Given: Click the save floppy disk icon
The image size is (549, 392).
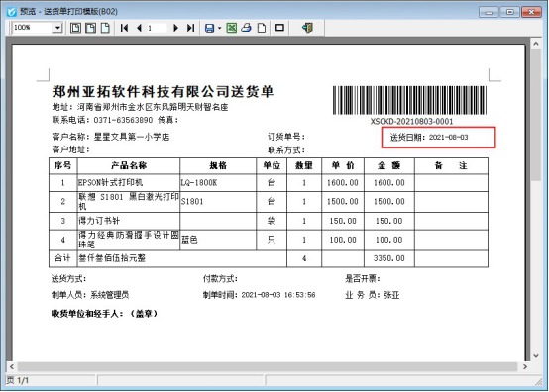Looking at the screenshot, I should (209, 28).
